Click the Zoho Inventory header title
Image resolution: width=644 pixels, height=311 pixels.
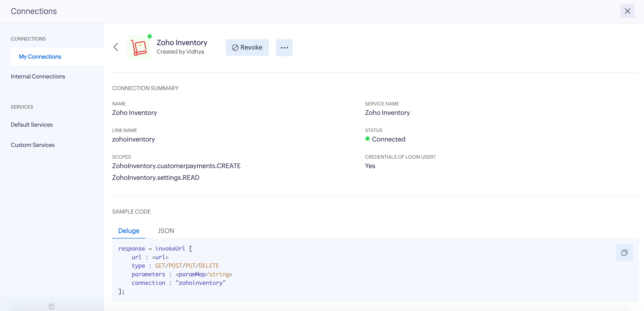click(x=182, y=43)
